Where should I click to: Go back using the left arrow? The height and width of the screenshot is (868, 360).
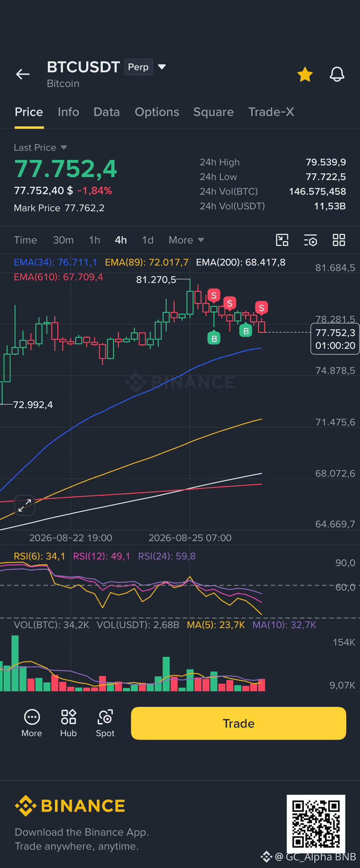(23, 74)
